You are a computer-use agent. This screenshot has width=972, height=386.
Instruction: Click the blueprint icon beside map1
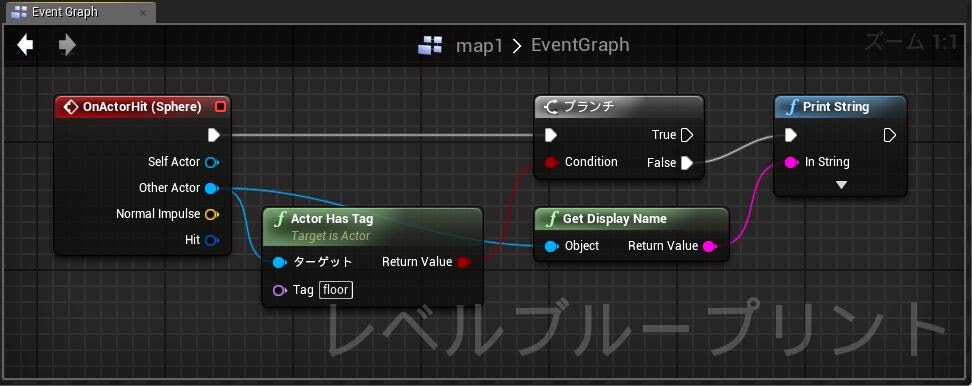point(430,45)
